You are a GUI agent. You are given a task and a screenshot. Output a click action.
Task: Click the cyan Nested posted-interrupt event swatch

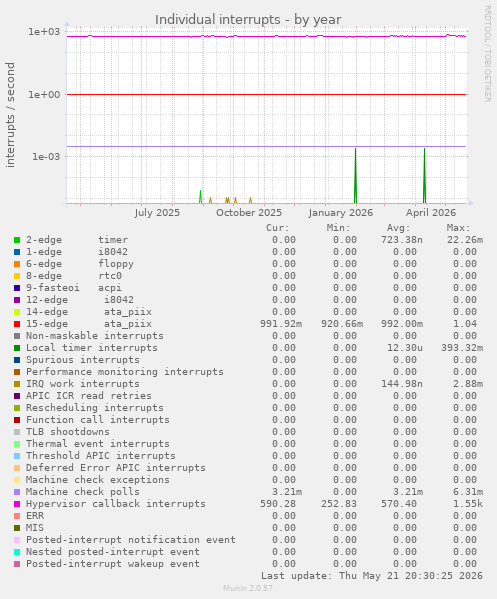tap(17, 552)
